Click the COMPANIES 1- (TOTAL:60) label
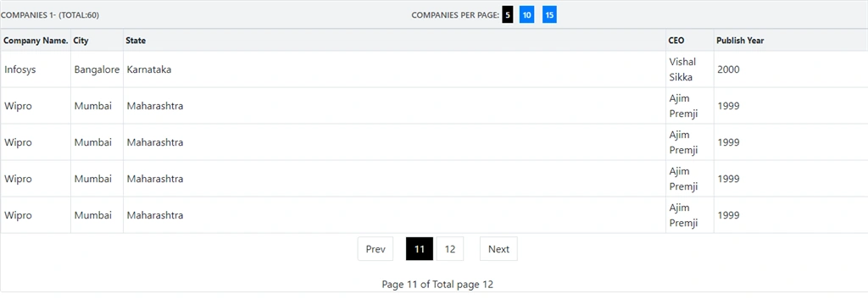 coord(50,15)
